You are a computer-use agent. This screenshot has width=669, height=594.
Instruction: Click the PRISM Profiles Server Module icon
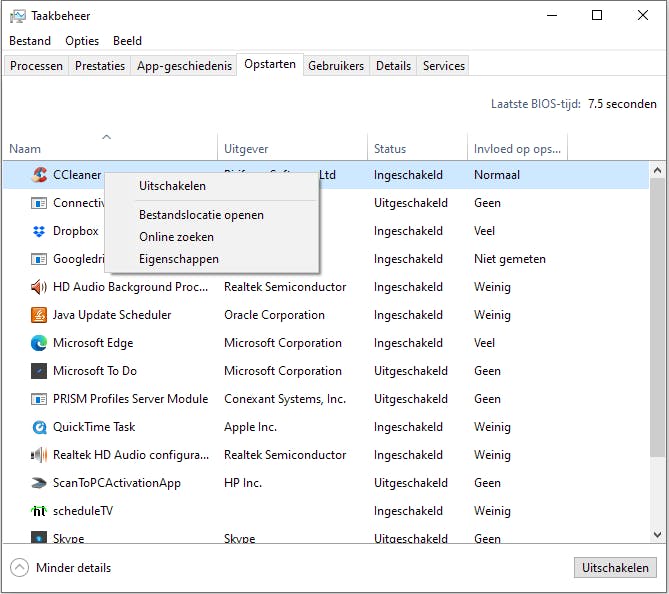(39, 399)
